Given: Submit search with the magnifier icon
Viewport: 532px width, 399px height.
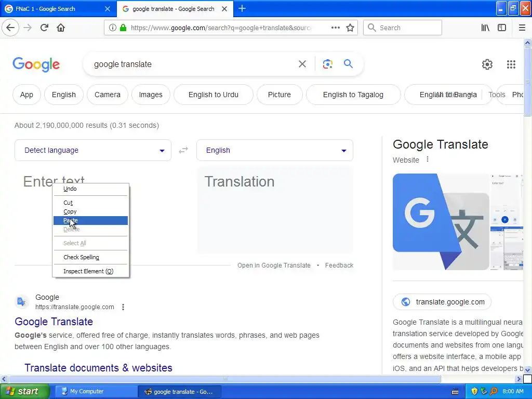Looking at the screenshot, I should (x=348, y=63).
